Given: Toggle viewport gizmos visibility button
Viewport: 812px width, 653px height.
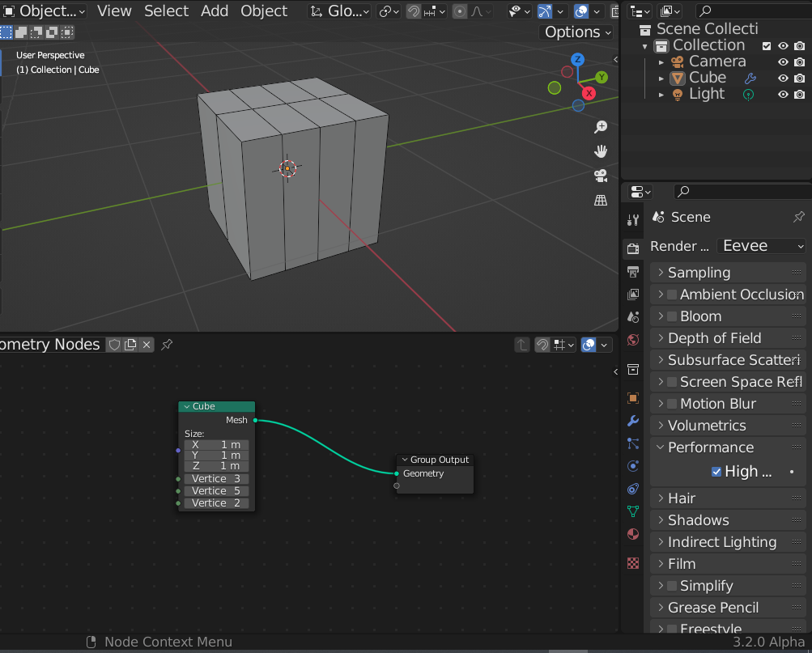Looking at the screenshot, I should click(x=545, y=11).
